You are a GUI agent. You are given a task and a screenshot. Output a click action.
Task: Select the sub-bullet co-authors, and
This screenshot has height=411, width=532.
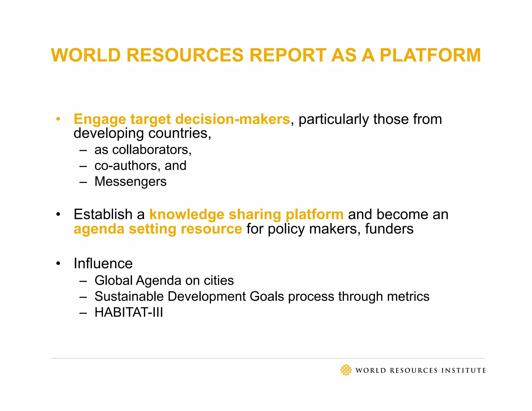pos(140,166)
